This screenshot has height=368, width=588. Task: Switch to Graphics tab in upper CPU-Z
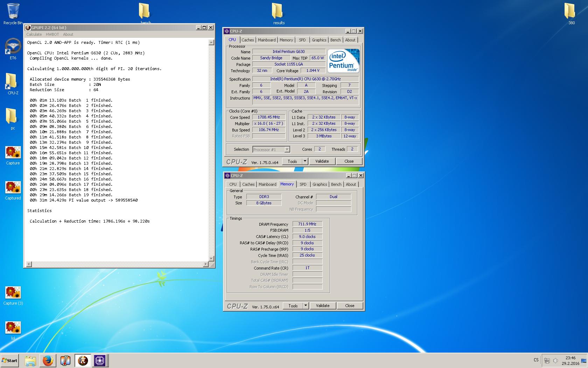tap(319, 40)
